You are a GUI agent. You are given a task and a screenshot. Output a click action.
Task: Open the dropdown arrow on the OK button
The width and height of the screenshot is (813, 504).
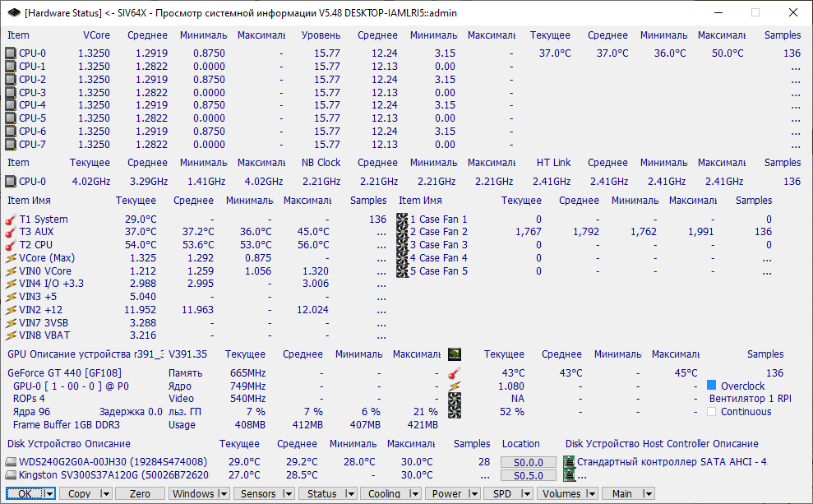click(49, 493)
